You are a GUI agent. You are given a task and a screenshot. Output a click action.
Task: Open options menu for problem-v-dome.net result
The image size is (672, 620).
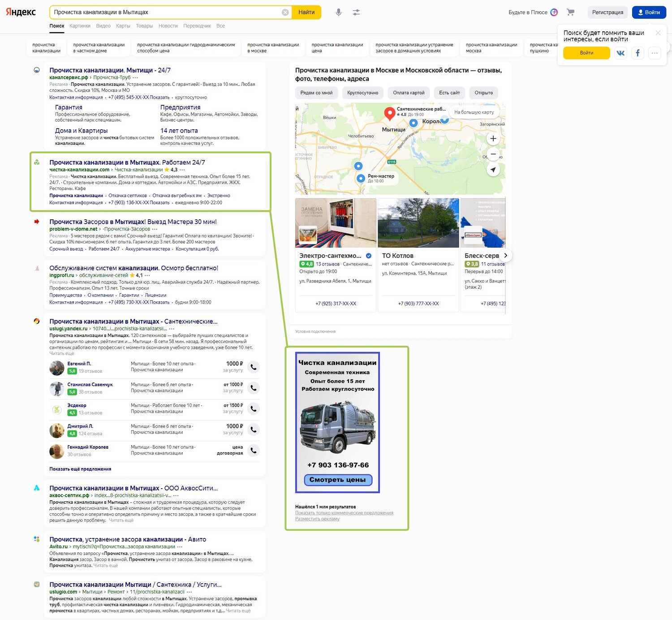[x=155, y=229]
